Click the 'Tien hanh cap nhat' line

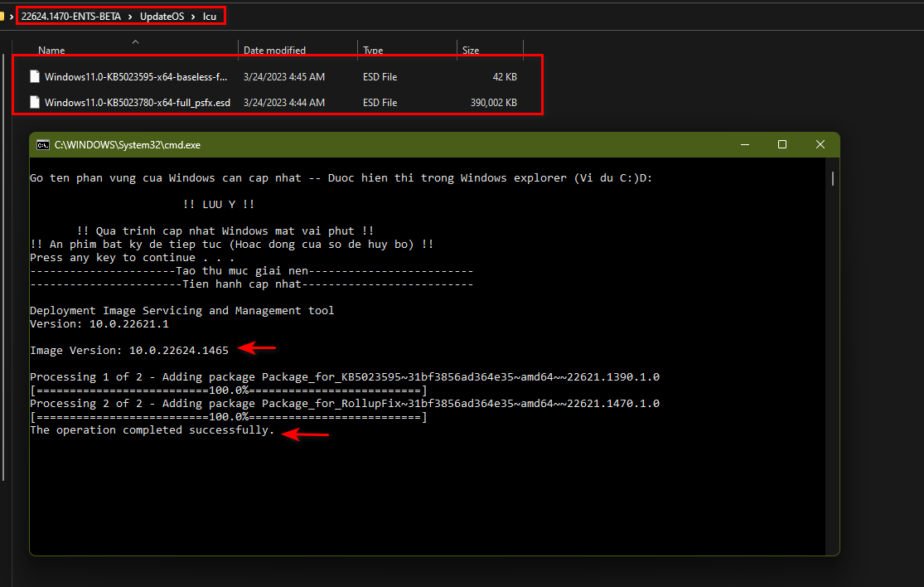252,284
